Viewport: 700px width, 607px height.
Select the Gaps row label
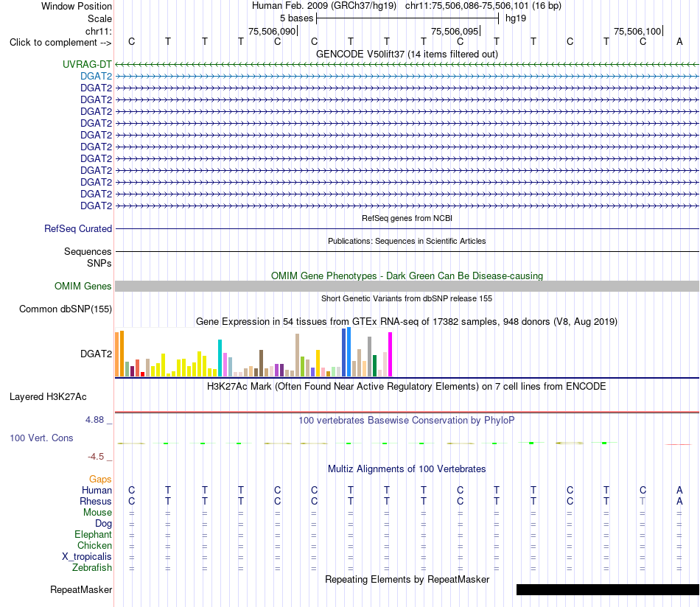coord(100,479)
